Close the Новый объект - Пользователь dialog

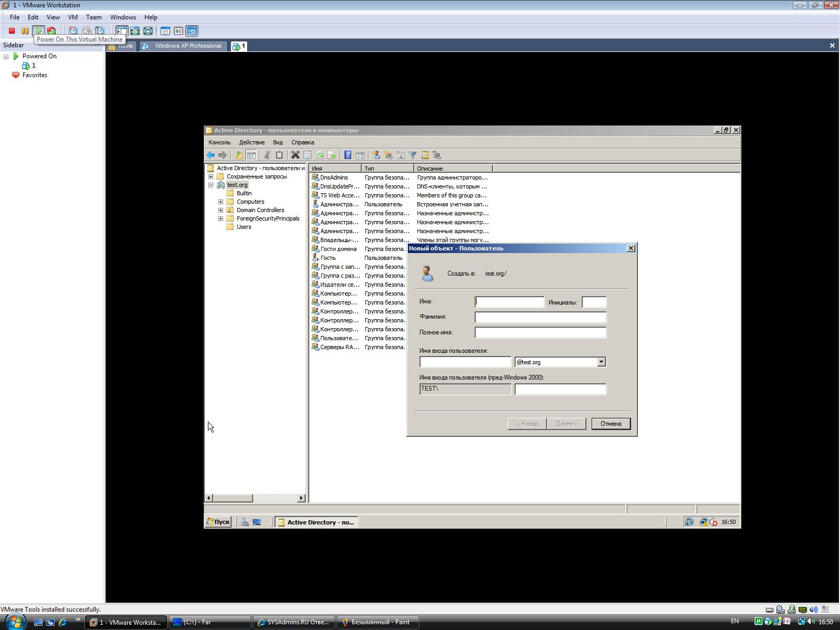pos(631,248)
